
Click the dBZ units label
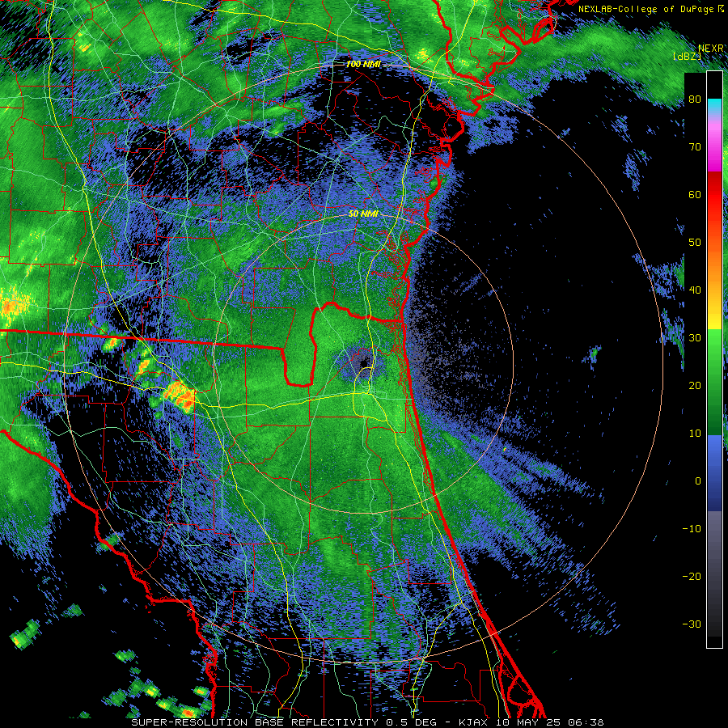coord(687,57)
